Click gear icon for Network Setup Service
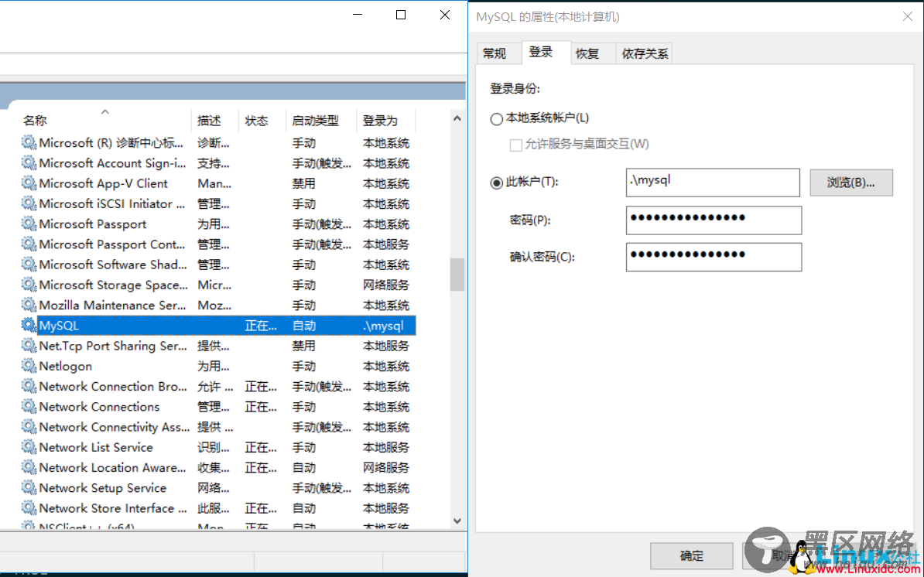 [29, 487]
